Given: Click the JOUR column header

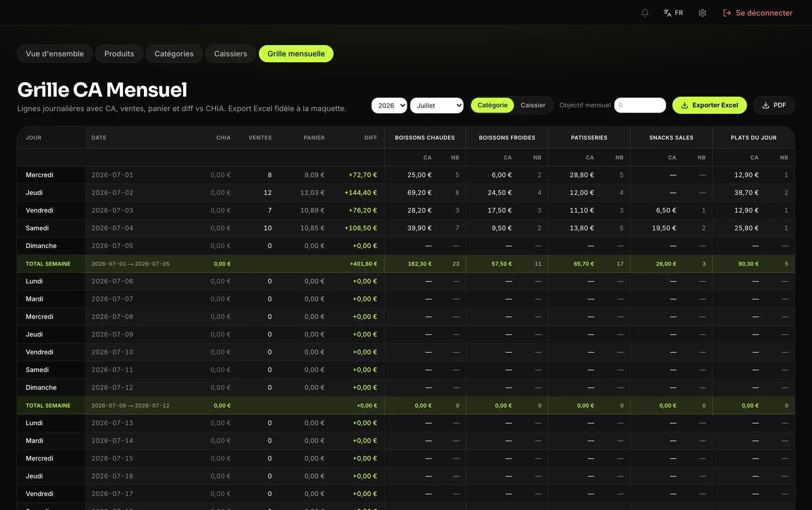Looking at the screenshot, I should point(33,138).
